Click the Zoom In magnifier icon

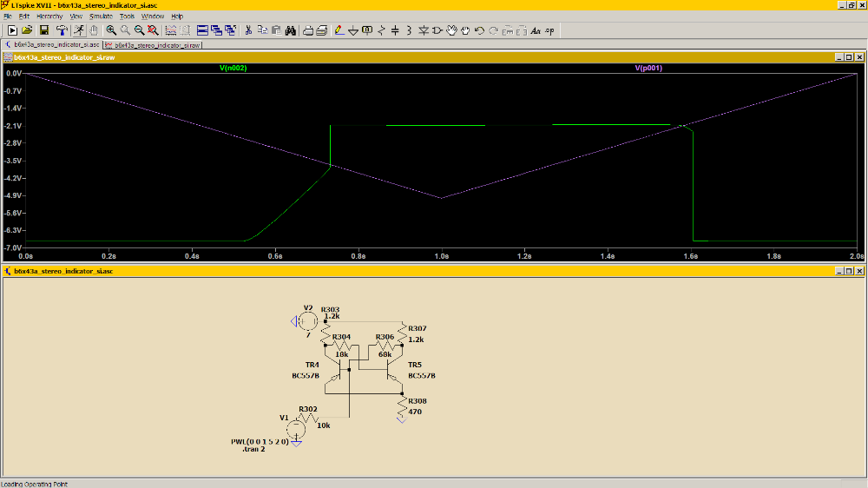[x=111, y=30]
